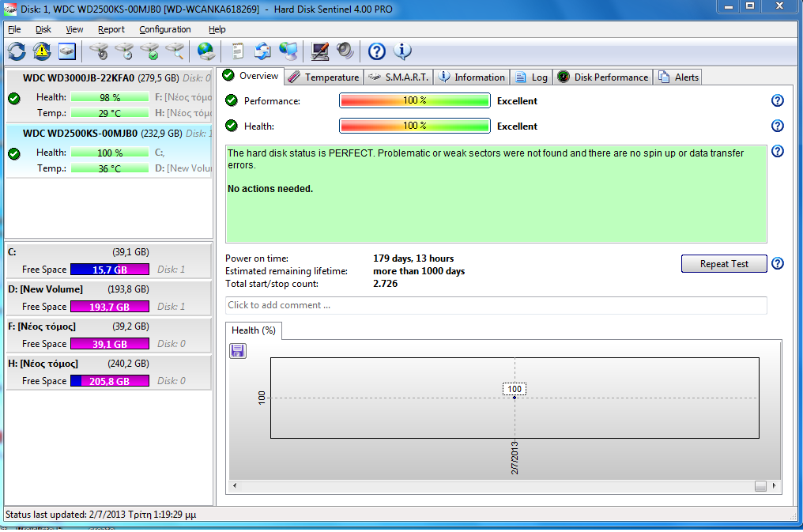Click the blue Refresh arrows toolbar icon
This screenshot has width=803, height=532.
tap(17, 51)
